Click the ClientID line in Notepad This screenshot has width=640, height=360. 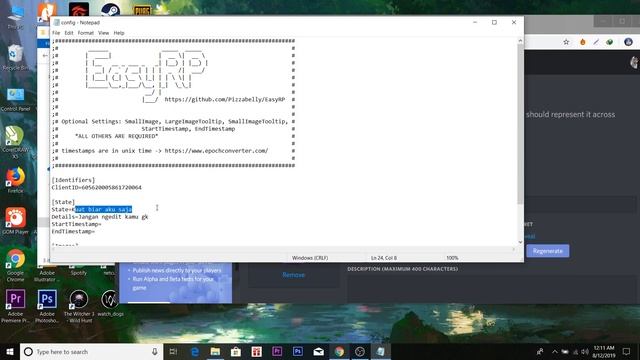(96, 187)
